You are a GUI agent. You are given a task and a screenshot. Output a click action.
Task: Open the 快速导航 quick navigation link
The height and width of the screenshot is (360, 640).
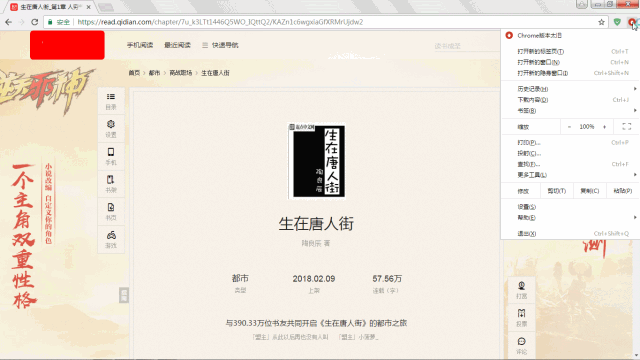220,45
